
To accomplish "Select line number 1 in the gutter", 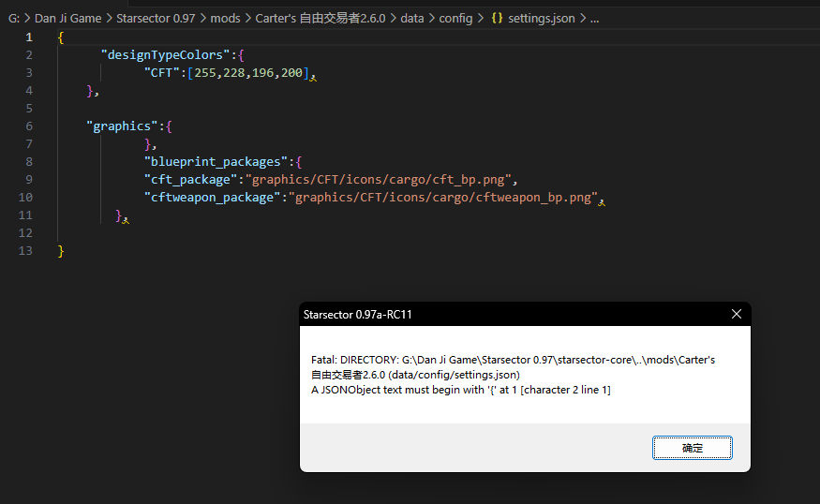I will click(x=29, y=37).
